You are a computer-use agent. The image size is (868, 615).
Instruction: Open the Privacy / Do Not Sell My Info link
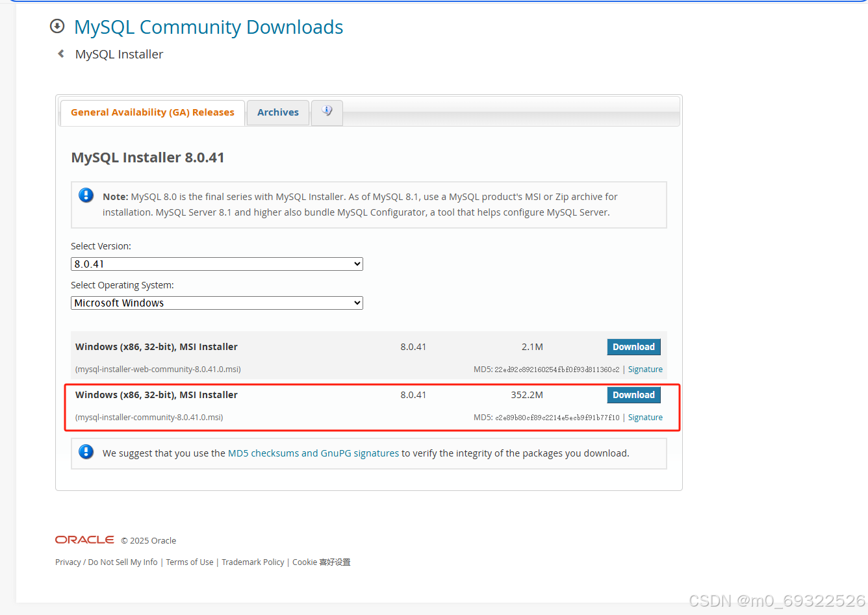107,562
